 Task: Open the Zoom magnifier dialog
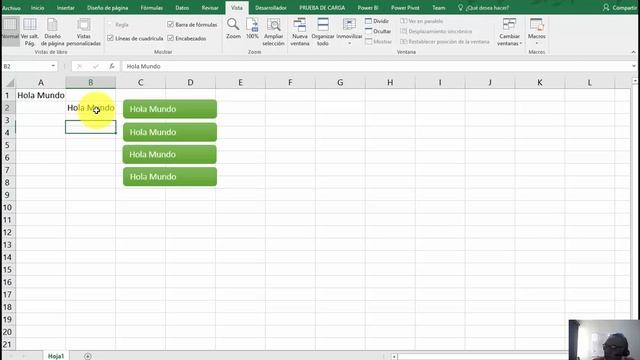(x=233, y=29)
